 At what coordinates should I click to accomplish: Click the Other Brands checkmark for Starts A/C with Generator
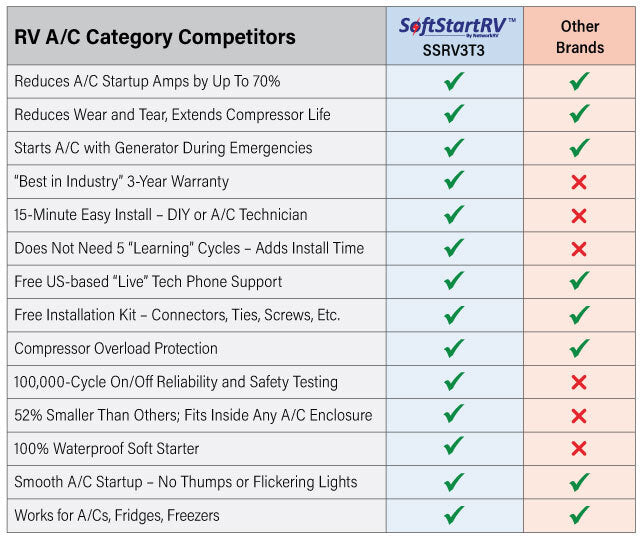(578, 148)
